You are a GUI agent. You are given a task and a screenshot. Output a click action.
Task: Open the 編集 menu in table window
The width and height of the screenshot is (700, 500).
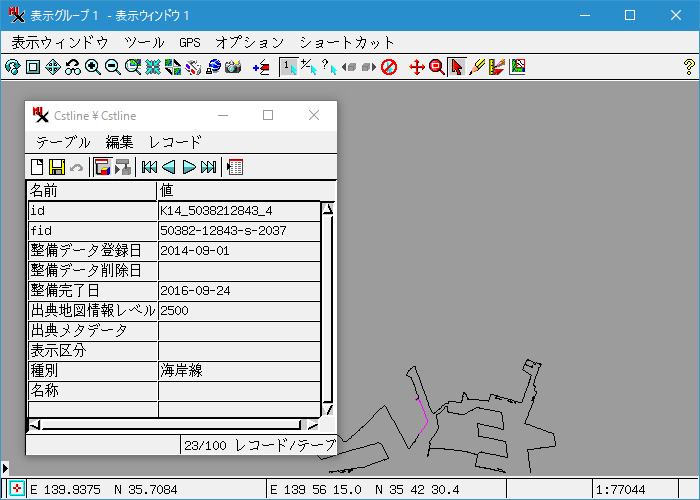pos(119,142)
